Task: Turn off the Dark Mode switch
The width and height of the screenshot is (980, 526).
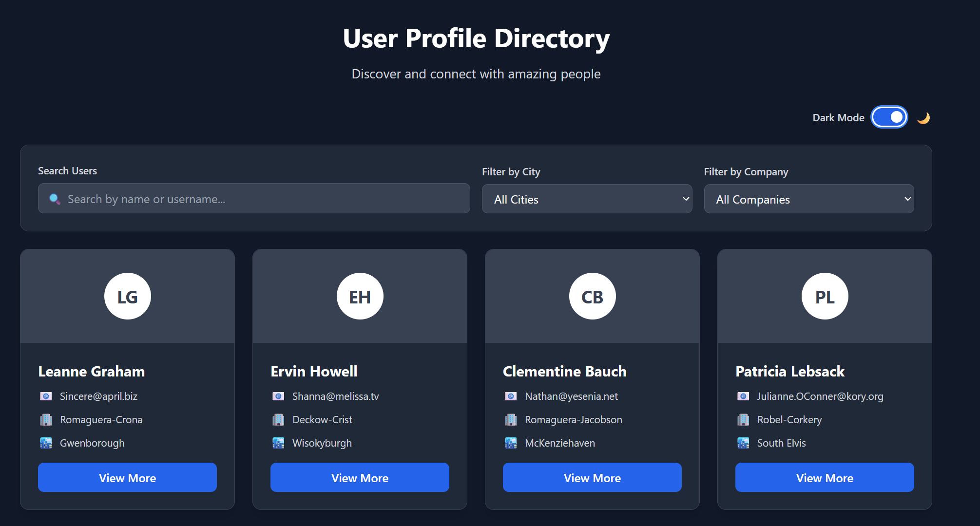Action: (x=889, y=117)
